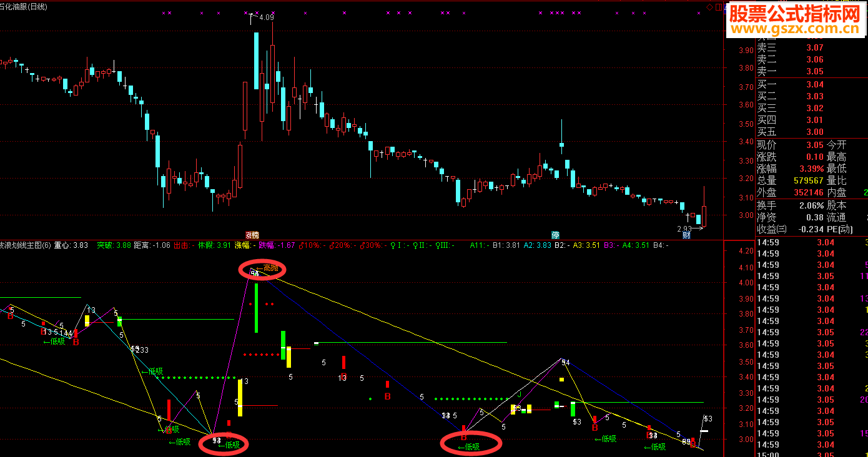Click the 买二 3.03 bid row
Screen dimensions: 868x457
pyautogui.click(x=790, y=96)
